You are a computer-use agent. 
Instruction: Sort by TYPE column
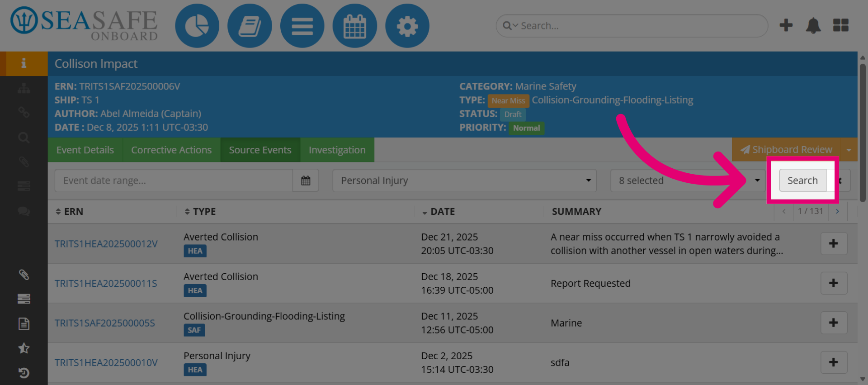tap(200, 211)
